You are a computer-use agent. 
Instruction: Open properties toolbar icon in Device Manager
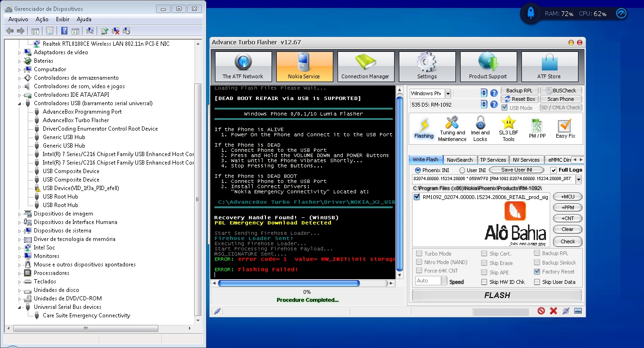(50, 31)
